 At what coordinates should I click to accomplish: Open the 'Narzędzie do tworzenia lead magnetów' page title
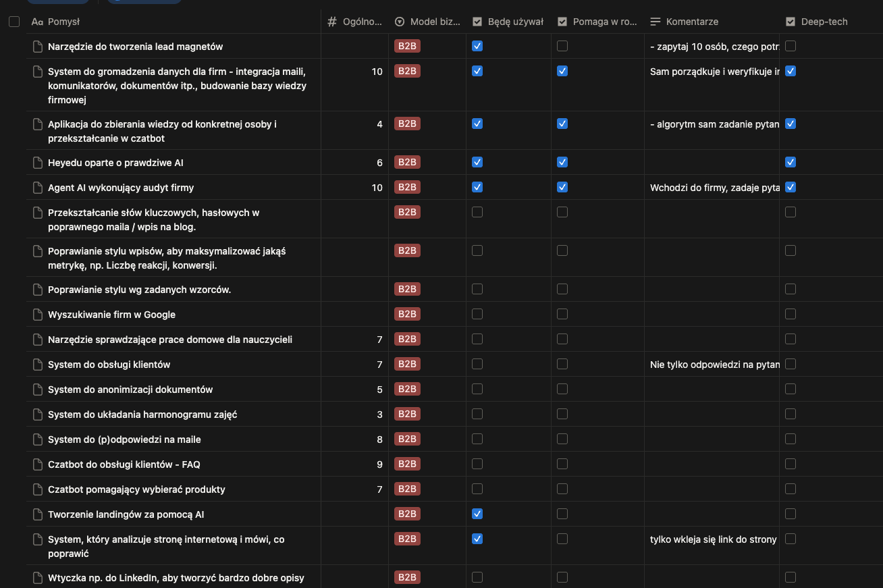[135, 47]
